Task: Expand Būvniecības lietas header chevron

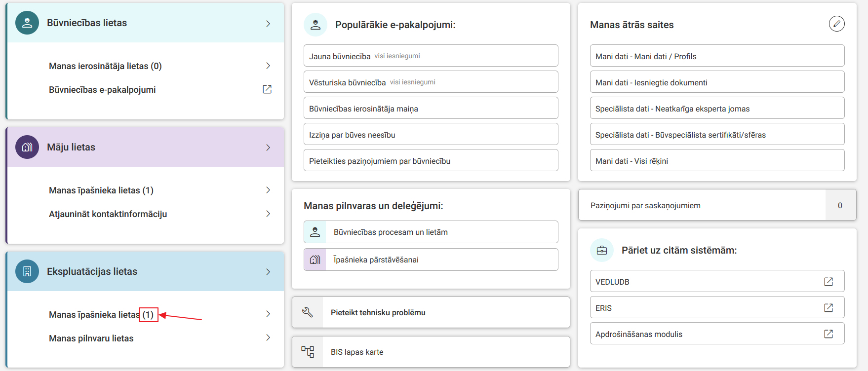Action: (x=268, y=23)
